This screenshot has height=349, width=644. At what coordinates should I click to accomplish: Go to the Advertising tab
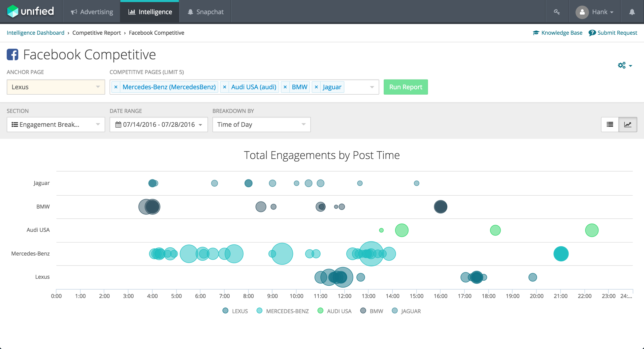92,12
